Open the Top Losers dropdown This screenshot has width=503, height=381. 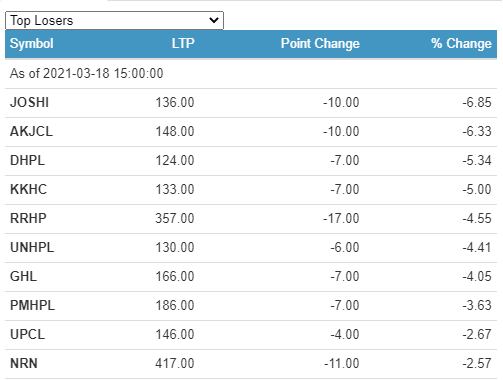[x=114, y=21]
